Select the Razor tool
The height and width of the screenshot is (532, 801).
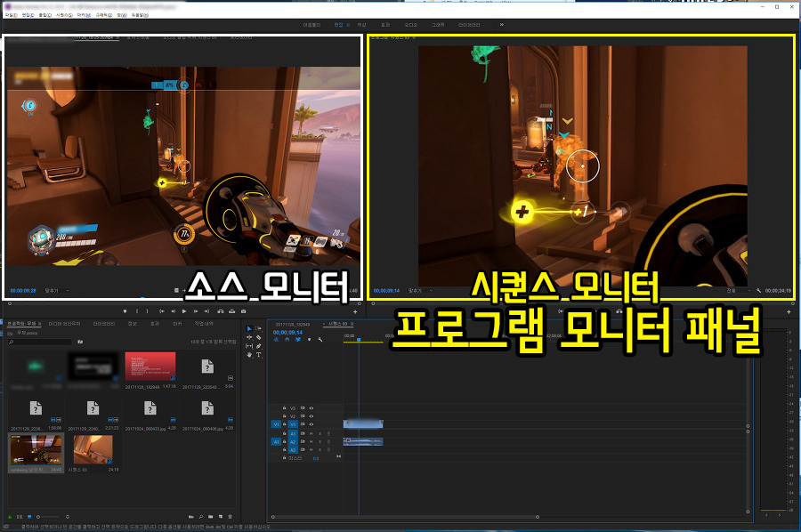(258, 337)
